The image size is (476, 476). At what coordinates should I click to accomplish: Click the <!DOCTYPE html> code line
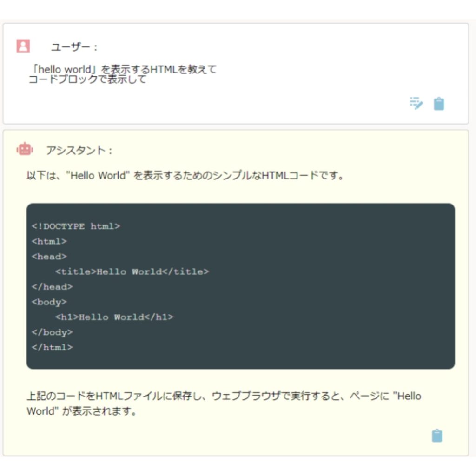(x=76, y=226)
